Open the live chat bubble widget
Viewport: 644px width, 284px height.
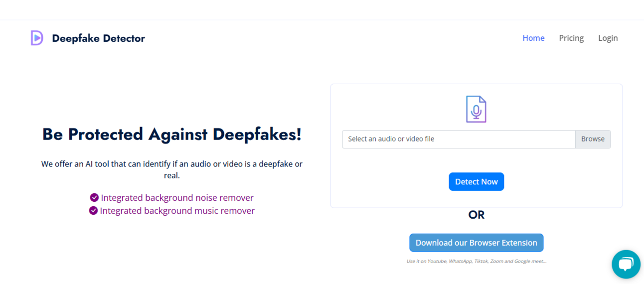click(626, 264)
